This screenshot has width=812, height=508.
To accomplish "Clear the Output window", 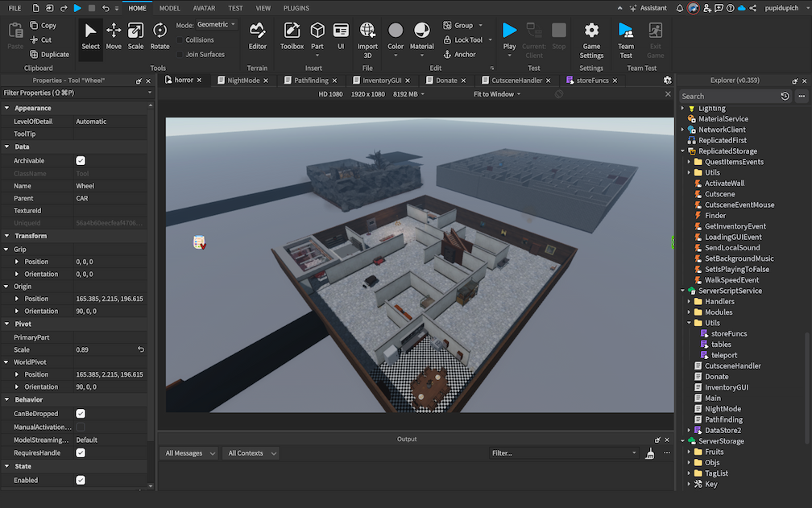I will click(650, 453).
